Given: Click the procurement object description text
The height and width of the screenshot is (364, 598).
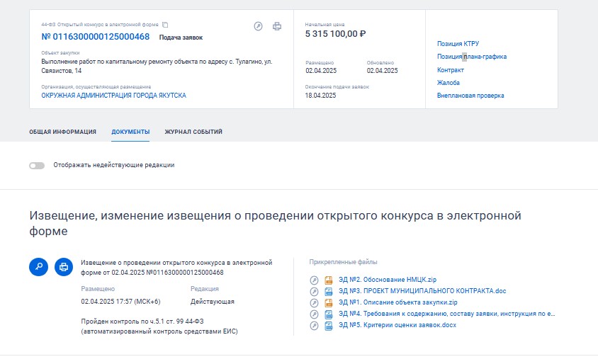Looking at the screenshot, I should (157, 66).
